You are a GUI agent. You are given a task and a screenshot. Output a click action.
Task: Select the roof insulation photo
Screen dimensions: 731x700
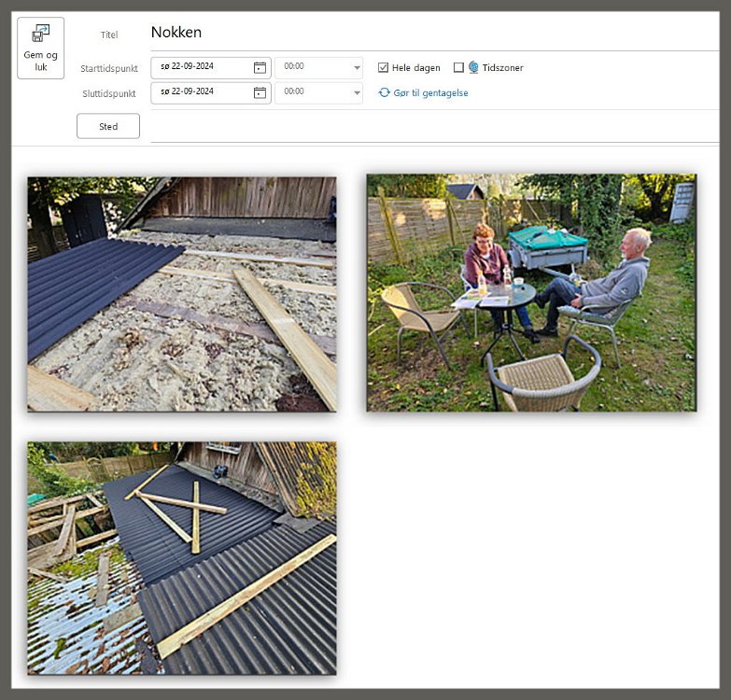tap(181, 294)
